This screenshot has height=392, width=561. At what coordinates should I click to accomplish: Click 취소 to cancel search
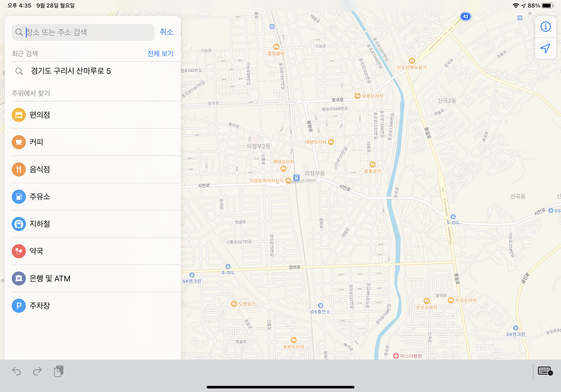tap(166, 32)
